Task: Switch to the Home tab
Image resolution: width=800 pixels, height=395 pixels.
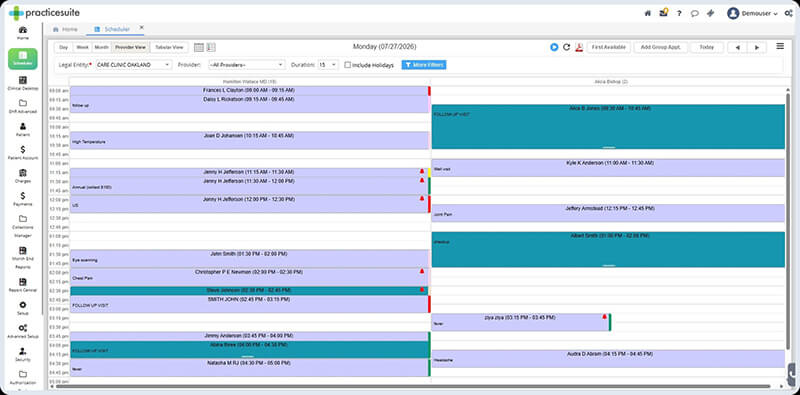Action: point(65,29)
